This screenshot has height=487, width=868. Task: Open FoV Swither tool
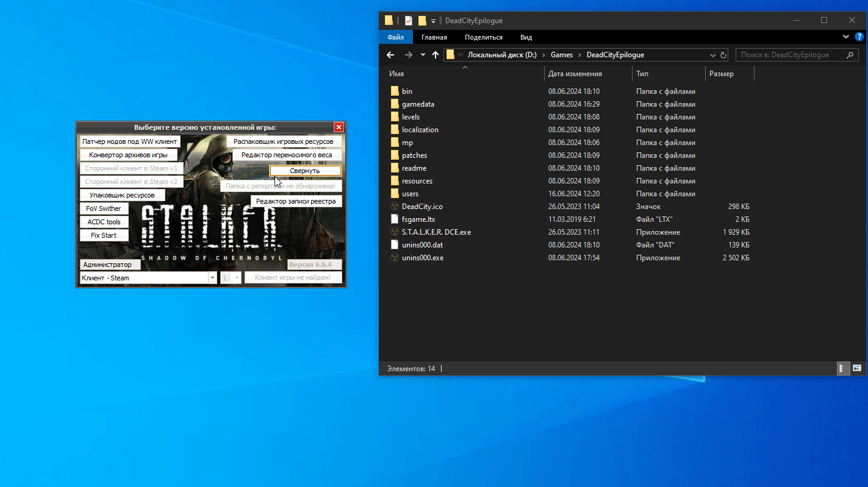[104, 208]
